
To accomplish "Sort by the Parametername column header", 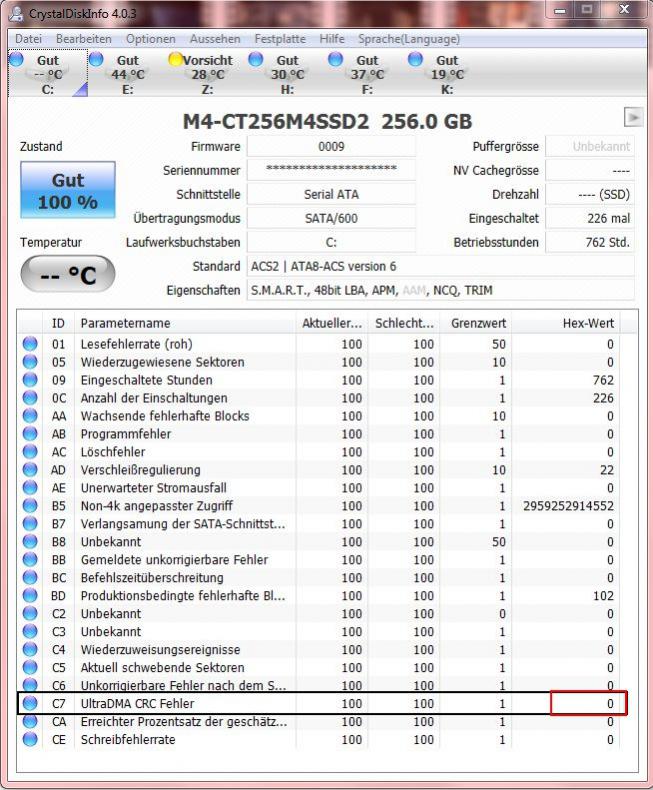I will 185,323.
